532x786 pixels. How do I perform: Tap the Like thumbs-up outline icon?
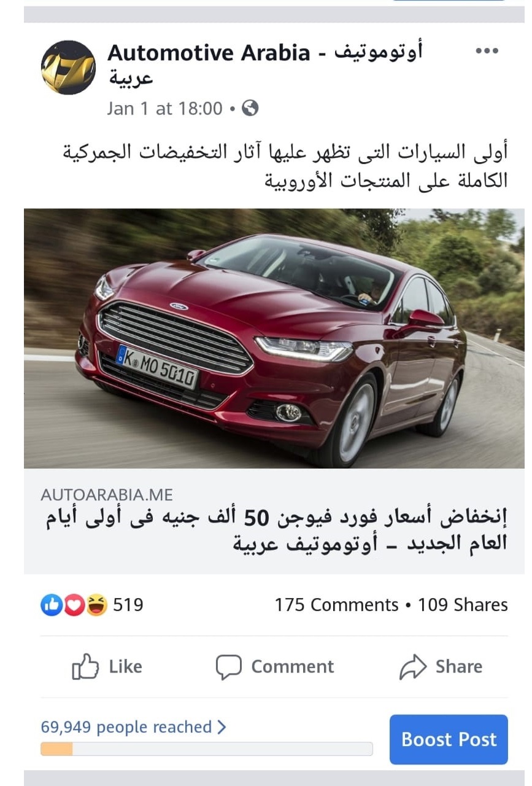[85, 666]
